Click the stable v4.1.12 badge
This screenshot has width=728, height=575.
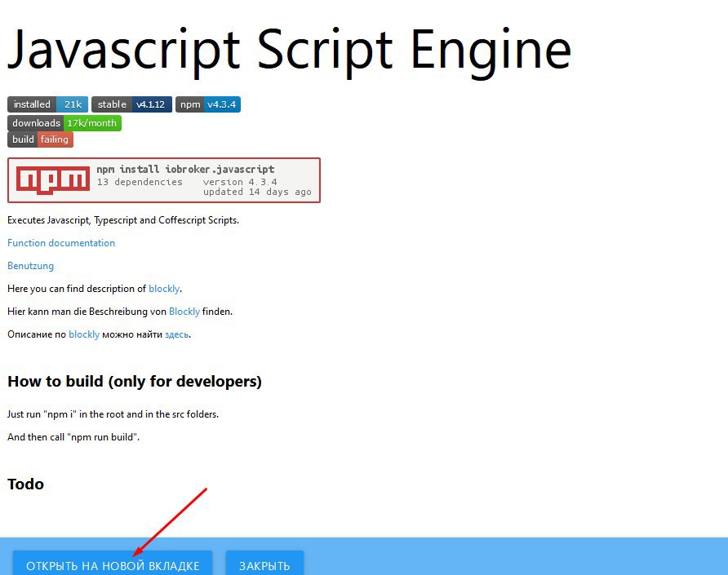(132, 104)
